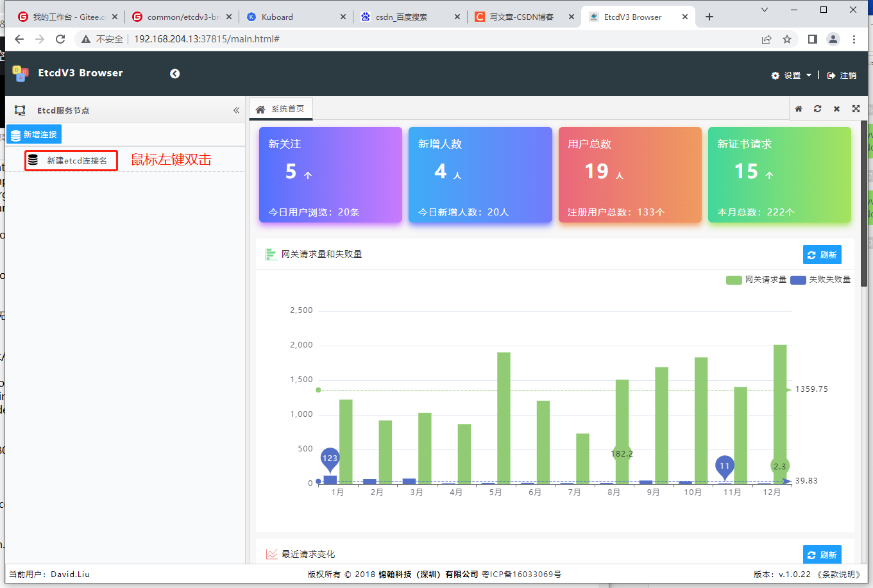Click the green bar for 5月
The width and height of the screenshot is (873, 588).
point(504,417)
